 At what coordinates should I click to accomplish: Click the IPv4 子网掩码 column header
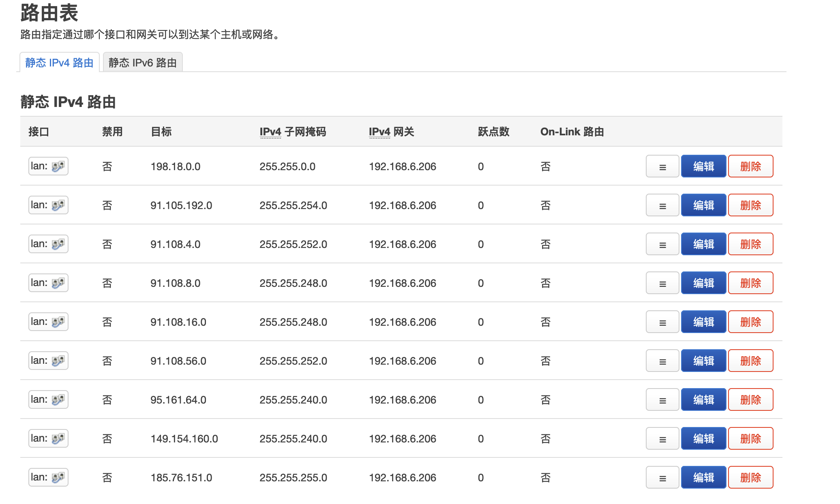pyautogui.click(x=292, y=132)
